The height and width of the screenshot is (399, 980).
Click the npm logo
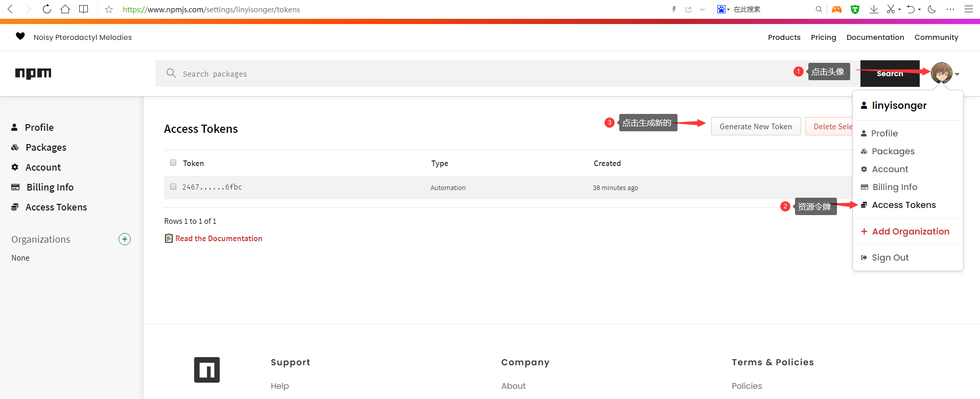33,74
